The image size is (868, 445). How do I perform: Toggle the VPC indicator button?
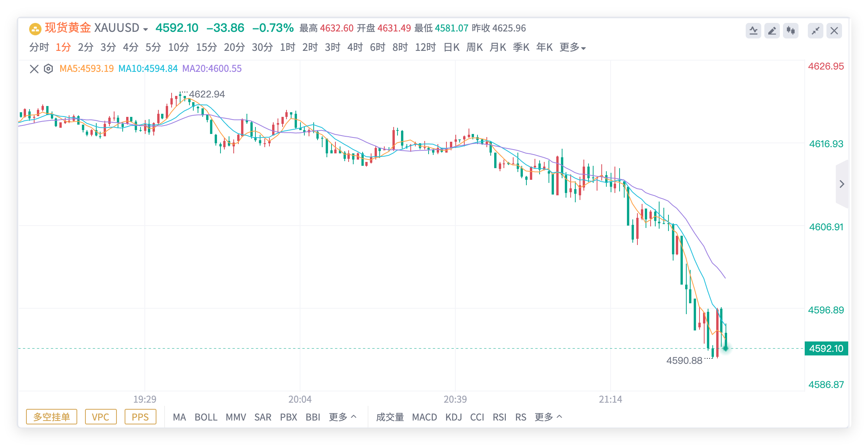tap(101, 417)
